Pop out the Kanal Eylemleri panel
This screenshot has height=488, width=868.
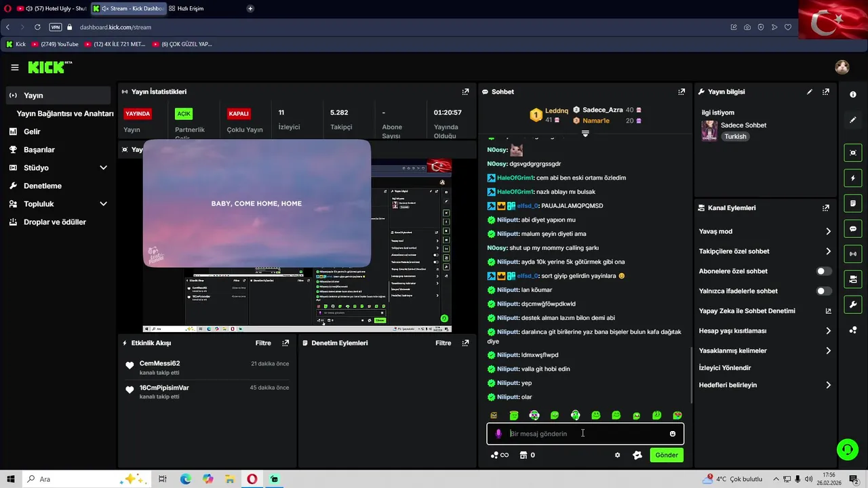(x=826, y=208)
